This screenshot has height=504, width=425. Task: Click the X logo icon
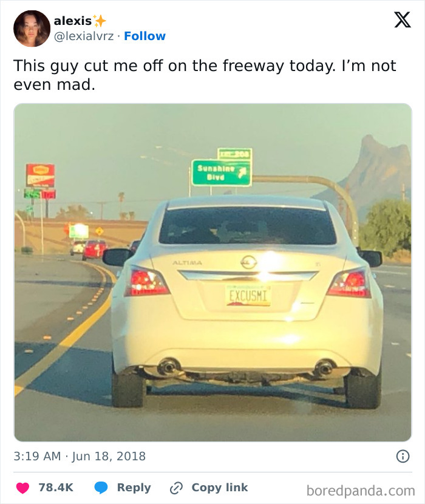403,20
